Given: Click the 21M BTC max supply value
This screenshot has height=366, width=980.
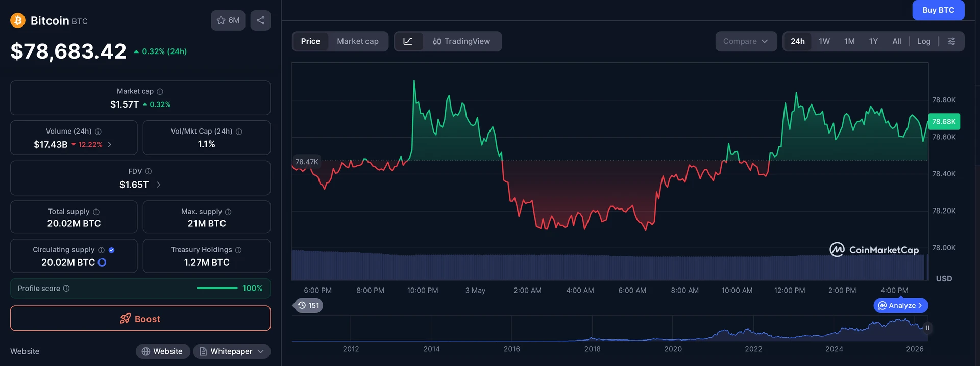Looking at the screenshot, I should point(207,223).
